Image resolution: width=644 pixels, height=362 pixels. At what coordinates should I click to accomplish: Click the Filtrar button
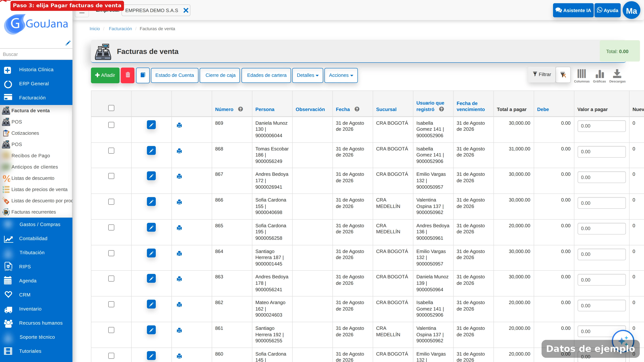click(542, 74)
